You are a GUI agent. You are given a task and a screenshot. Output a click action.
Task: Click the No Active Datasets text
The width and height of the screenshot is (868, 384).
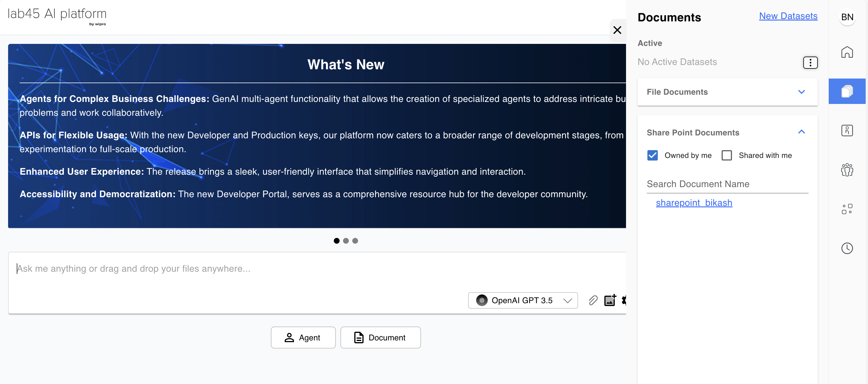click(677, 62)
